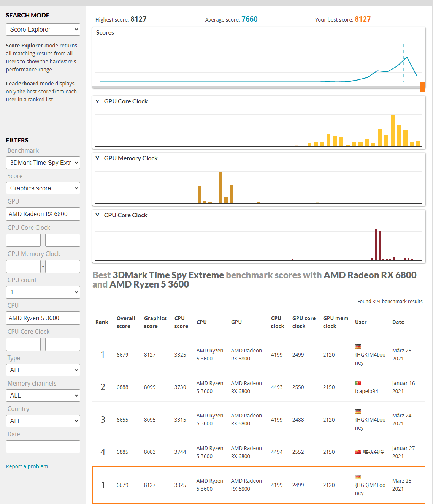Click overall score 6888 in the rank 2 row
433x504 pixels.
click(x=122, y=387)
